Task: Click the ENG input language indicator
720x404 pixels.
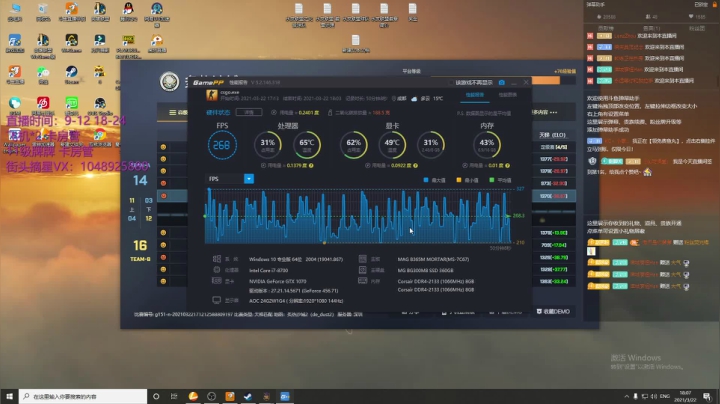Action: pyautogui.click(x=664, y=396)
